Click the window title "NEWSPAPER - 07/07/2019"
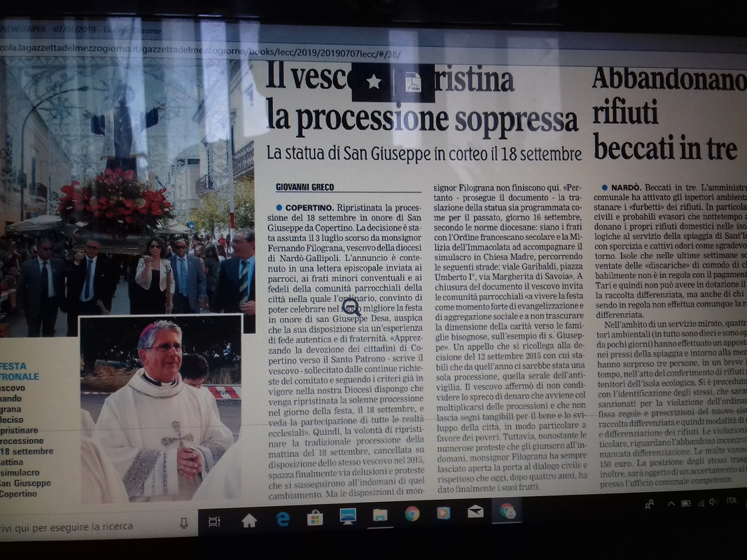 tap(48, 29)
